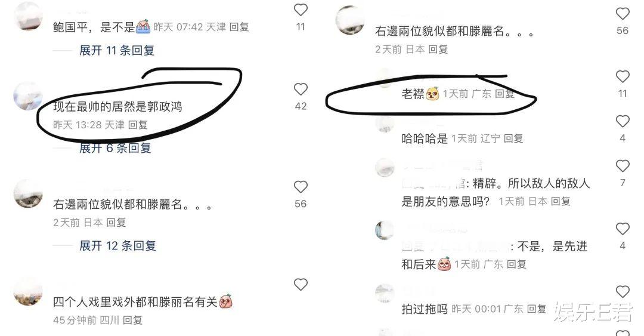Like the 哈哈哈是 reply
Screen dimensions: 644x336
(623, 121)
